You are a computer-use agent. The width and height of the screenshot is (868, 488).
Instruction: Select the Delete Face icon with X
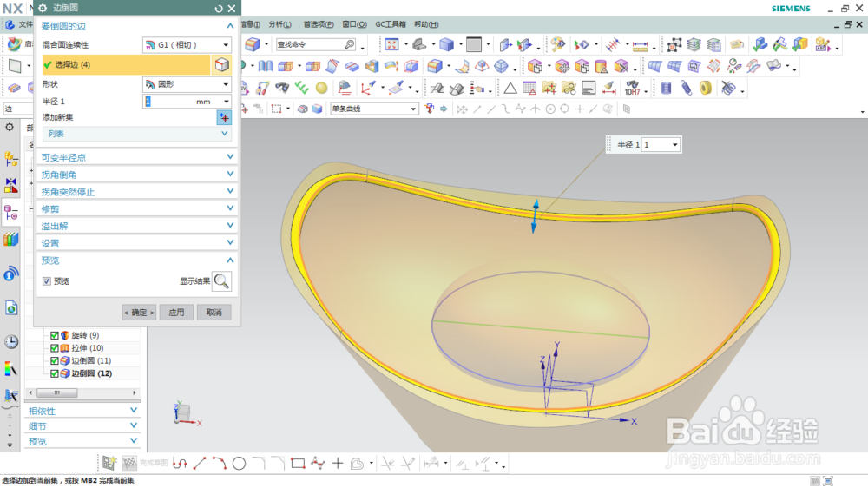click(621, 67)
